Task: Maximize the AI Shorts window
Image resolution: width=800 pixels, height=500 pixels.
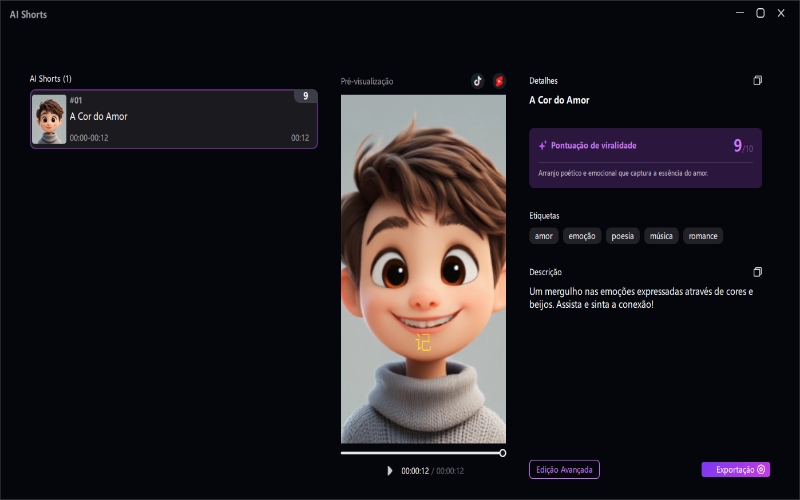Action: [760, 13]
